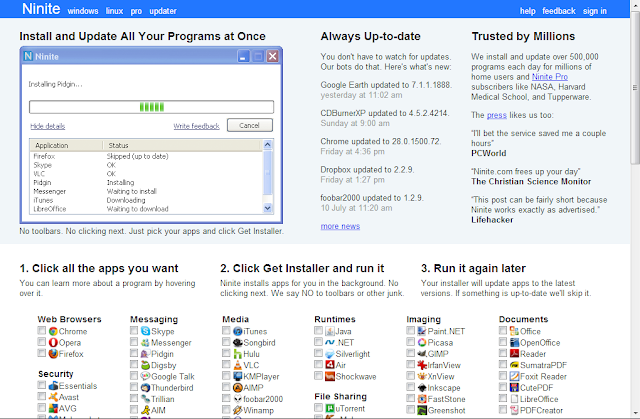Click the Avast icon under Security
The image size is (640, 419).
[53, 397]
